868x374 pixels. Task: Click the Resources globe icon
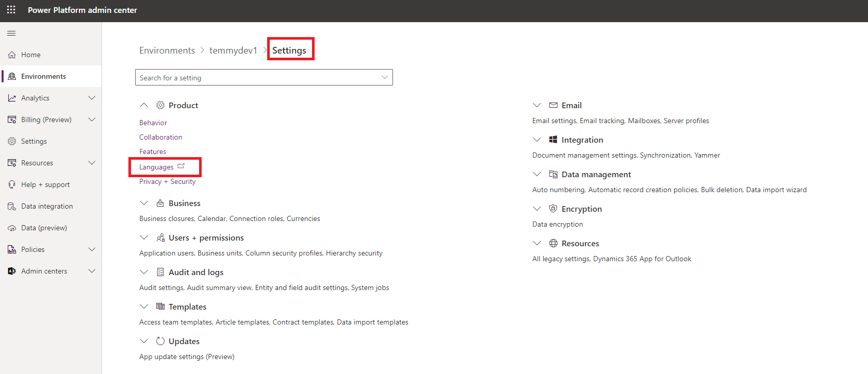tap(553, 243)
